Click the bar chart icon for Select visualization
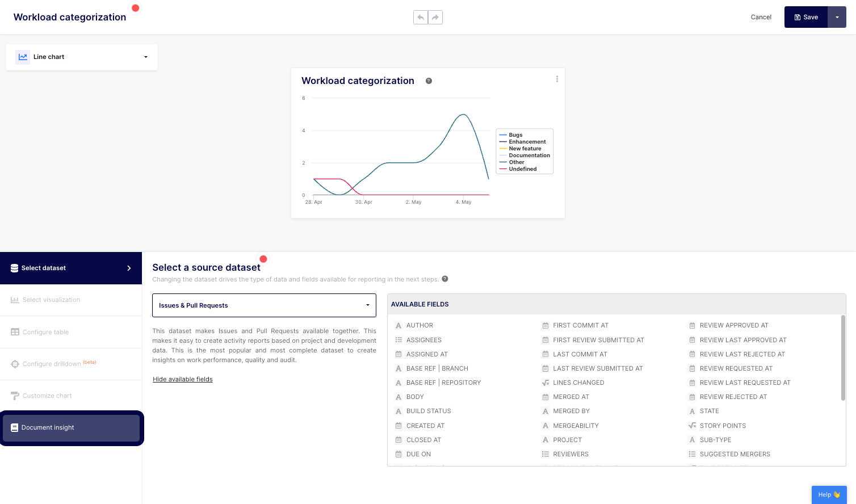Viewport: 856px width, 504px height. (14, 300)
